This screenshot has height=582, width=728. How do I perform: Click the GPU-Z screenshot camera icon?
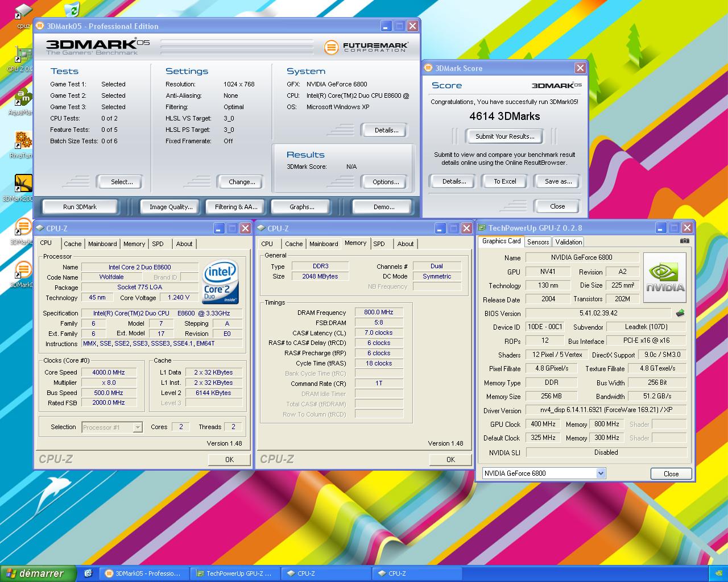[685, 241]
